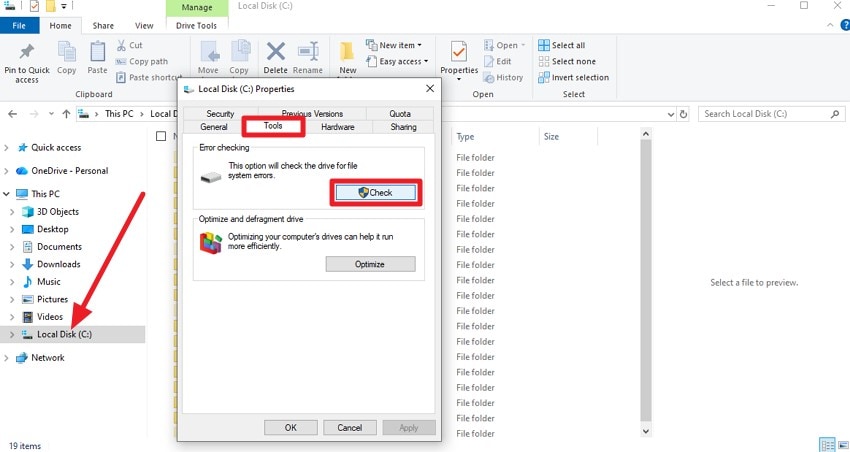
Task: Open the File menu
Action: [x=20, y=25]
